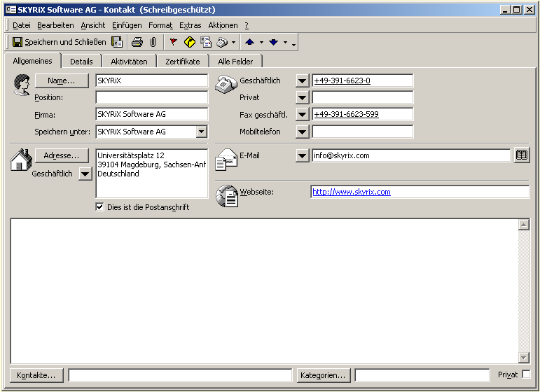The image size is (540, 392).
Task: Open the Aktionen menu
Action: 223,25
